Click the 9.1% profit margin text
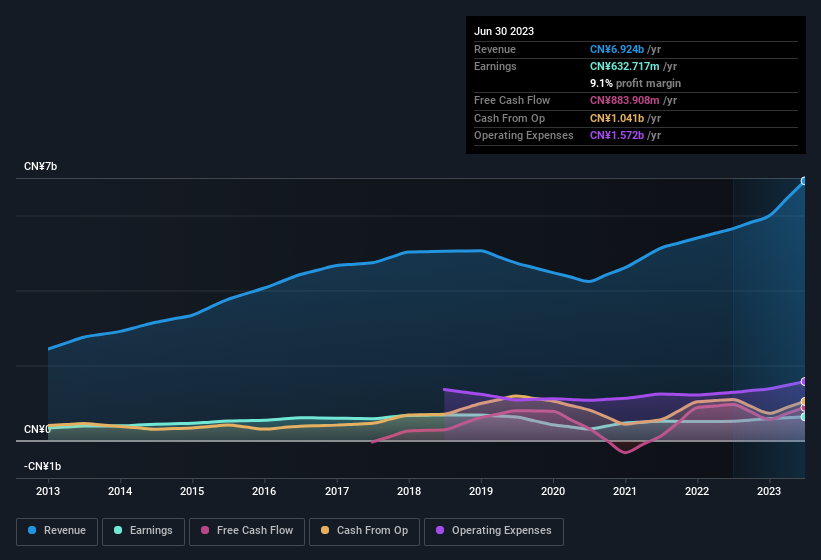The height and width of the screenshot is (560, 821). [x=635, y=84]
